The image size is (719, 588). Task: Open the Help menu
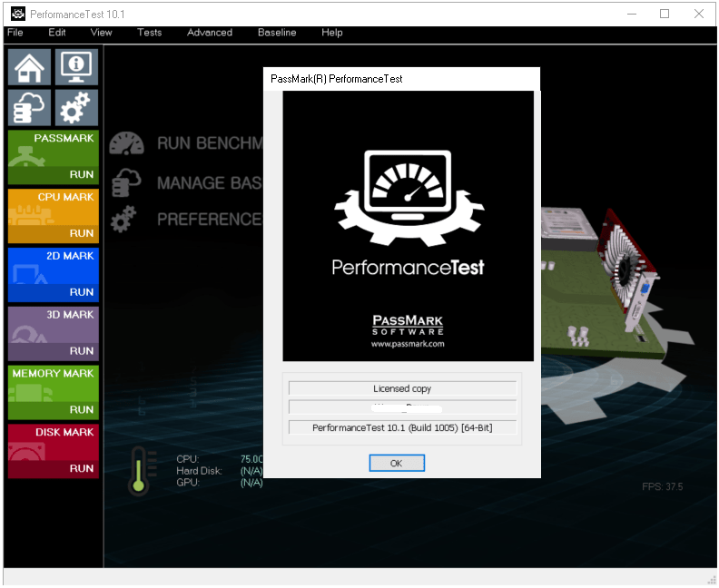click(332, 33)
